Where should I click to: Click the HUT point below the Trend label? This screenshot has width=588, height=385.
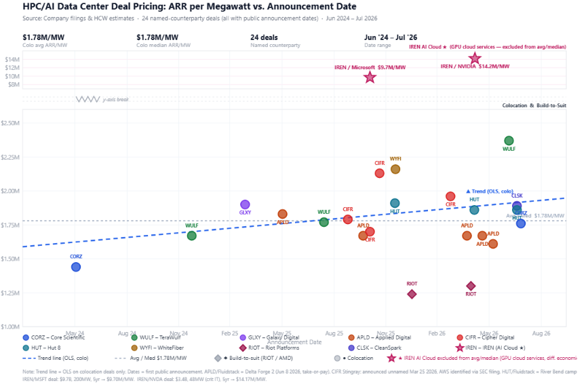tap(474, 210)
